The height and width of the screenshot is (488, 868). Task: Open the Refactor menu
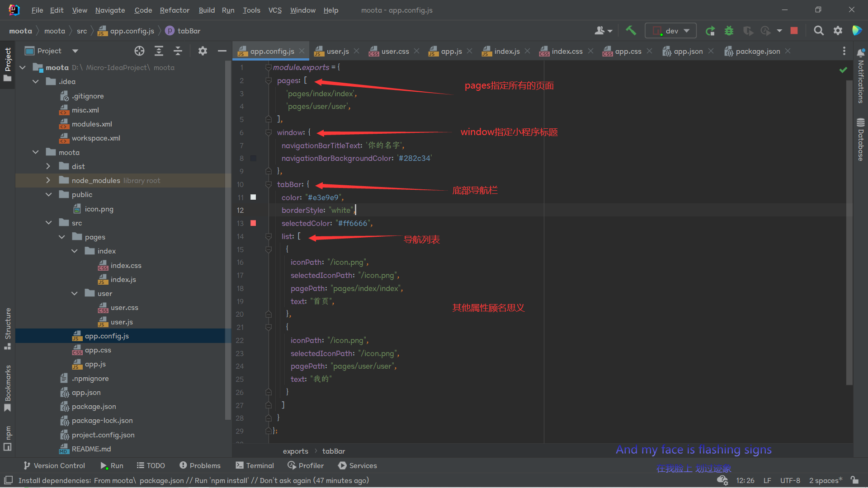tap(175, 10)
